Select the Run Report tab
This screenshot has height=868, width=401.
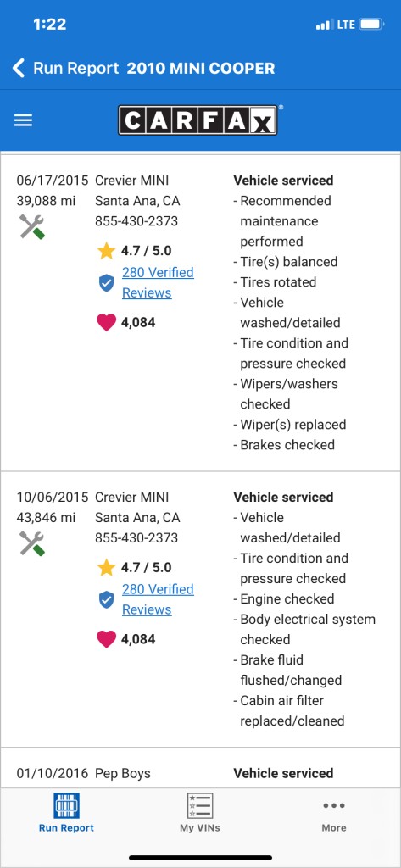66,813
